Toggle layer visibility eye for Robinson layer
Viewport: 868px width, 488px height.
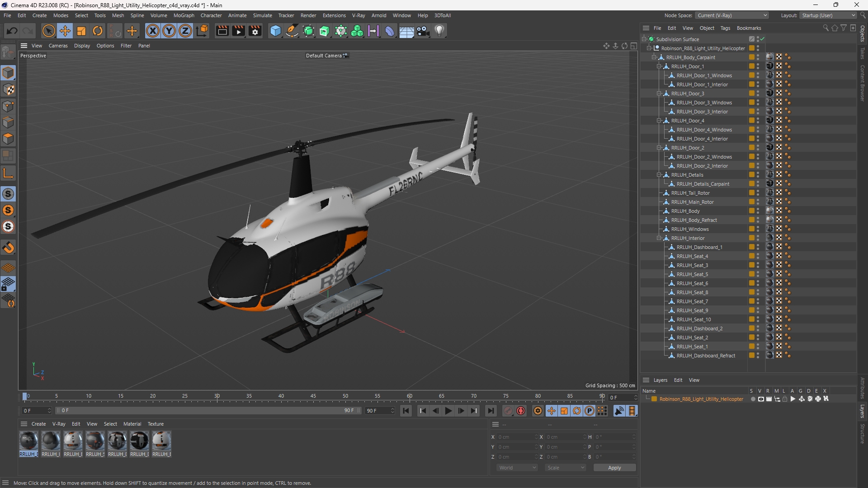(x=761, y=399)
